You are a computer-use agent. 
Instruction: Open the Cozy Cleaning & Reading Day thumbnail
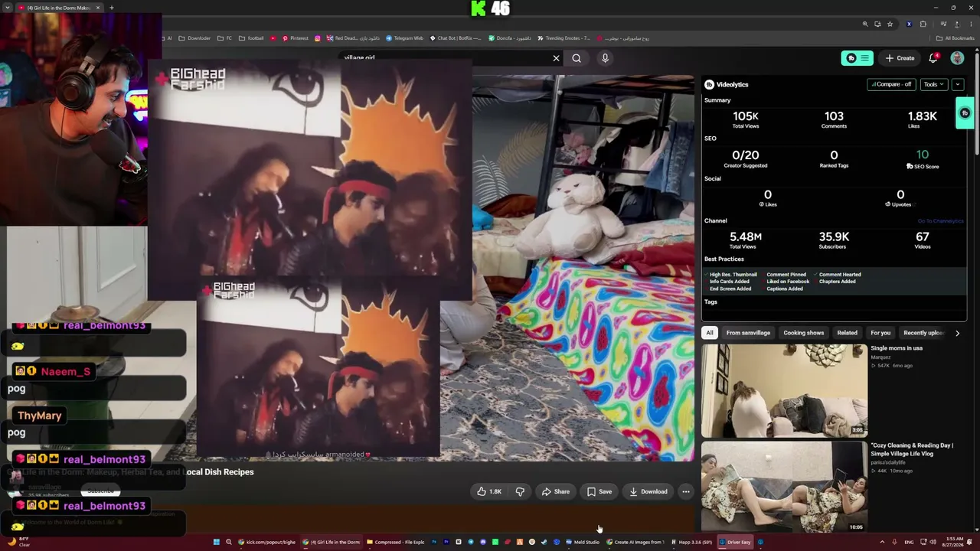coord(784,487)
